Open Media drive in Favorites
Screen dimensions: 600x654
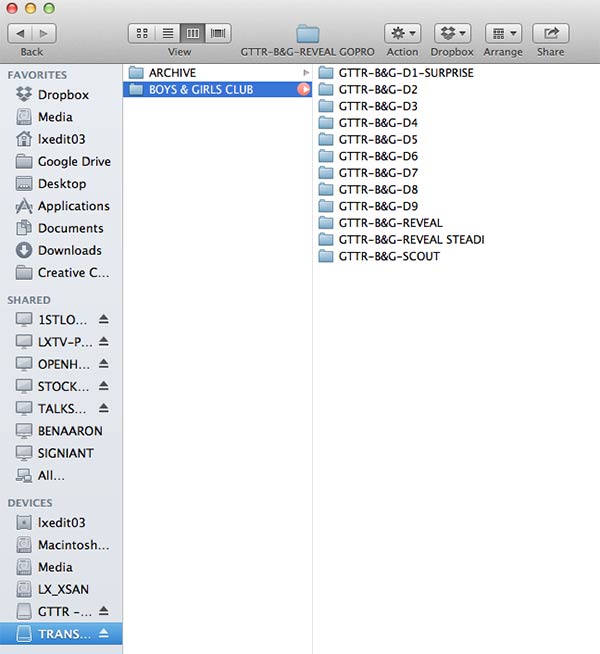pos(61,117)
